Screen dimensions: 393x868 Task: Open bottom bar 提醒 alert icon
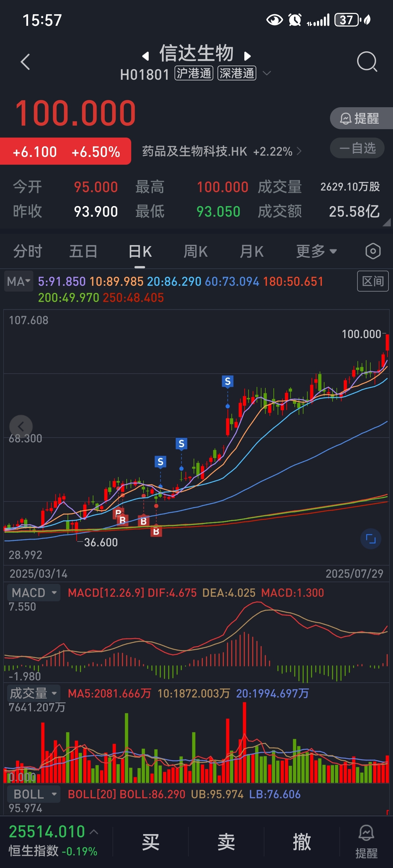(366, 842)
